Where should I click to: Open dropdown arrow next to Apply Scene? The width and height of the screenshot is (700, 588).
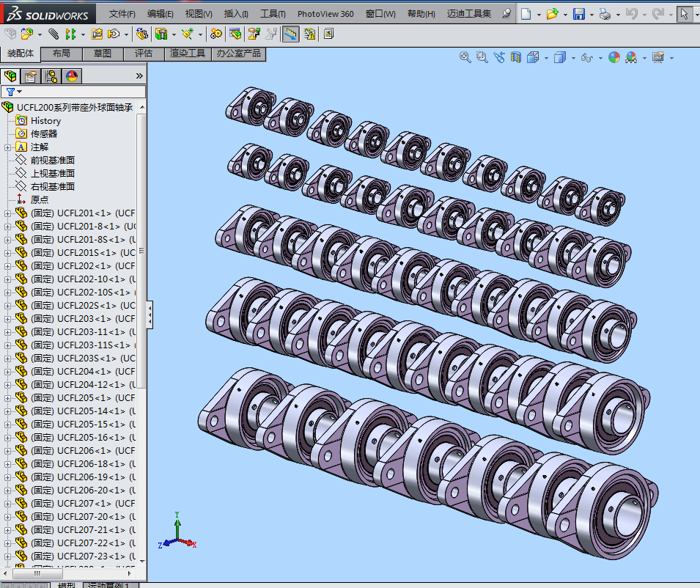tap(644, 58)
